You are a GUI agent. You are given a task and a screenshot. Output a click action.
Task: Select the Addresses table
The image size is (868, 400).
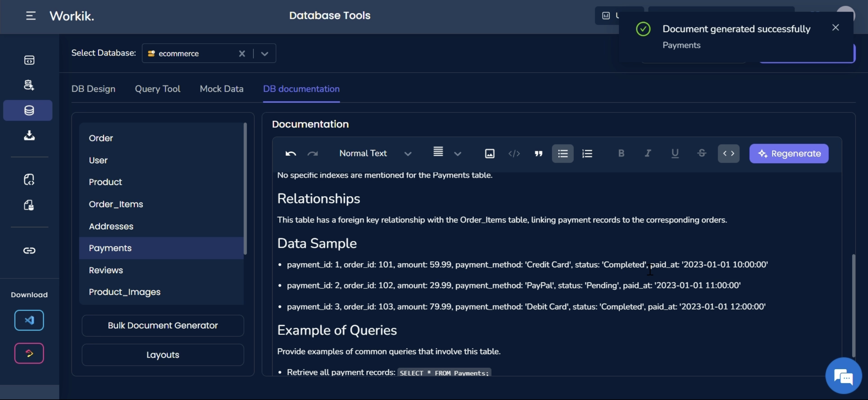[x=161, y=226]
